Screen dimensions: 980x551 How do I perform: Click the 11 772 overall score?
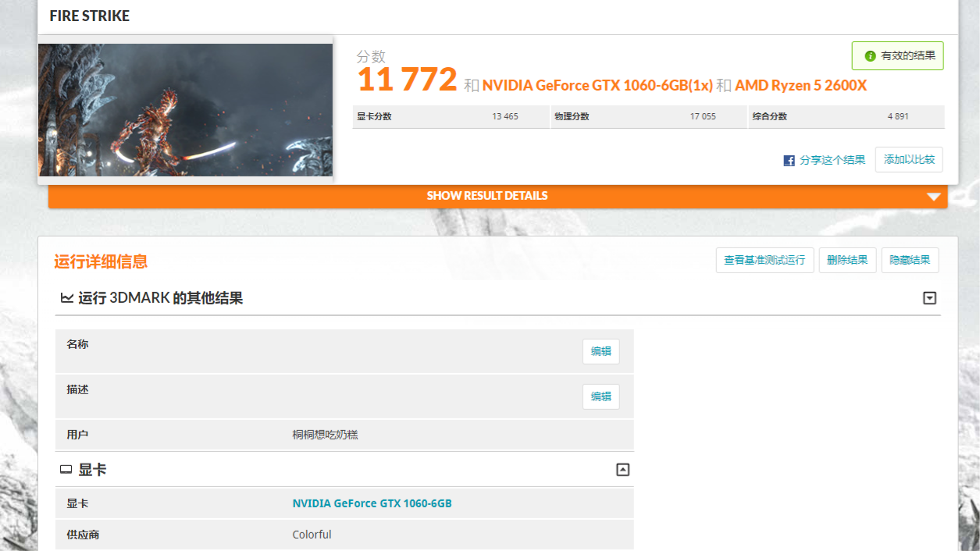(407, 80)
